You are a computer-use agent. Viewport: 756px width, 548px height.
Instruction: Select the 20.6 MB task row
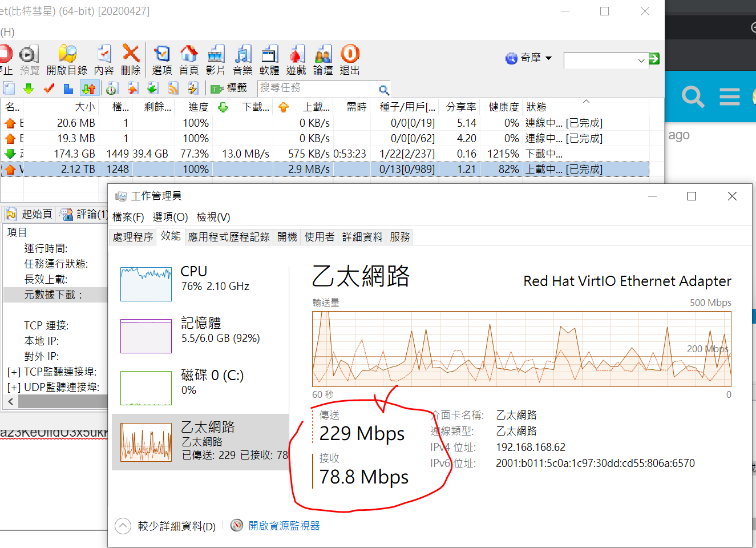325,123
